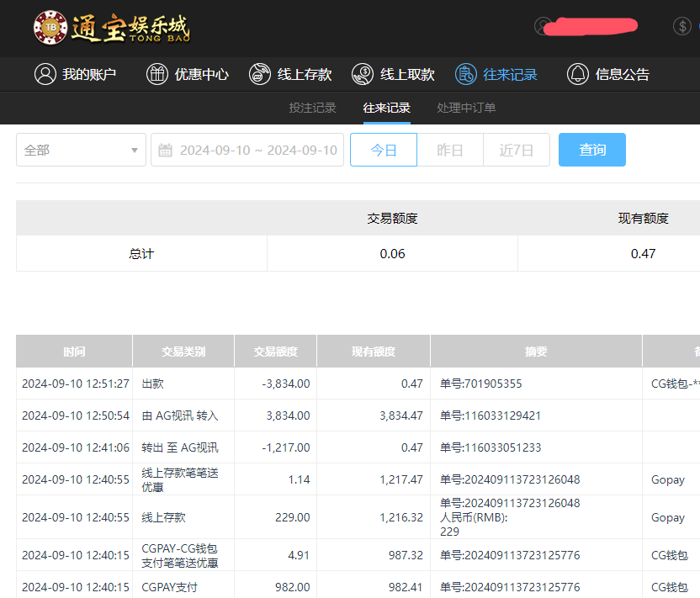The width and height of the screenshot is (700, 598).
Task: Switch to the 处理中订单 tab
Action: point(466,108)
